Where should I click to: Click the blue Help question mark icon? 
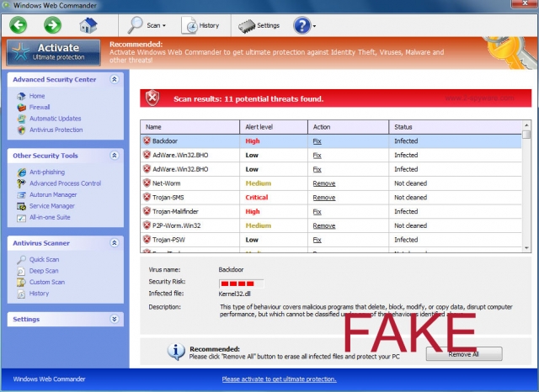point(302,25)
